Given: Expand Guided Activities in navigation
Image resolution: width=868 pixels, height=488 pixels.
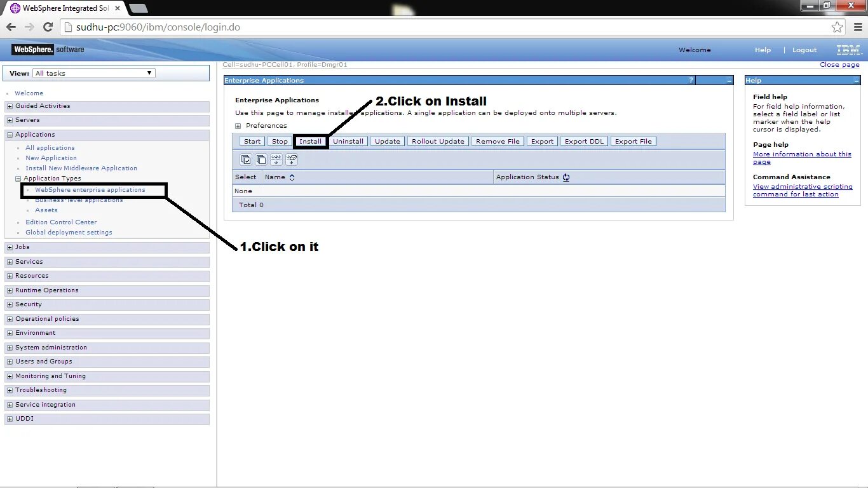Looking at the screenshot, I should 10,106.
